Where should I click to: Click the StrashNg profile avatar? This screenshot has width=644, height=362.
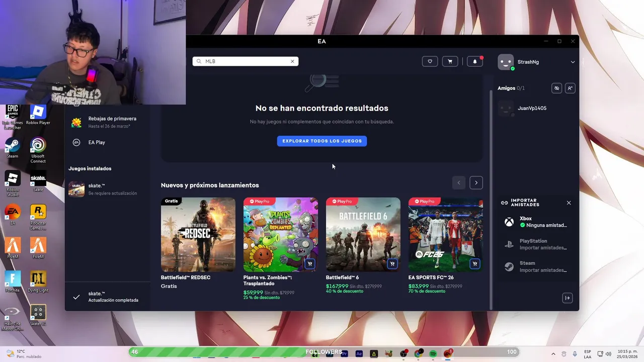click(506, 62)
